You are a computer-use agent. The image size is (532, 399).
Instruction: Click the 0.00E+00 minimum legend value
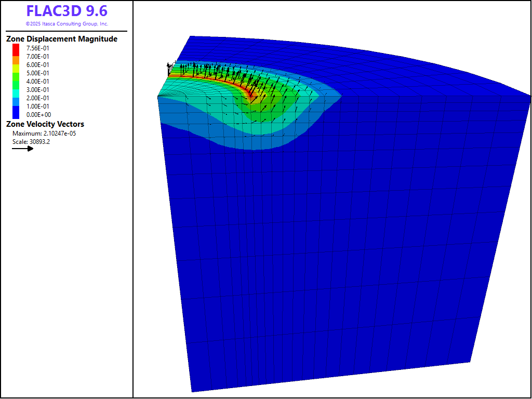(x=38, y=115)
